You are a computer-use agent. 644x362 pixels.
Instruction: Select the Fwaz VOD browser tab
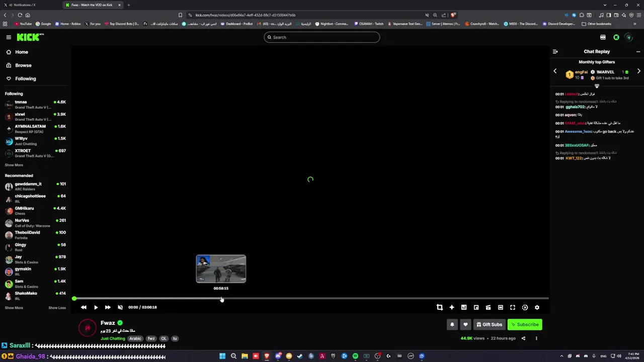pyautogui.click(x=94, y=5)
